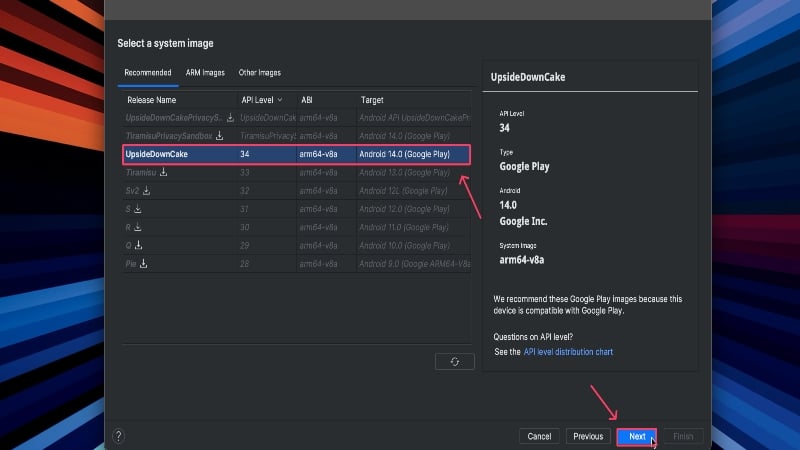The height and width of the screenshot is (450, 800).
Task: Click the Pie release name
Action: [131, 264]
